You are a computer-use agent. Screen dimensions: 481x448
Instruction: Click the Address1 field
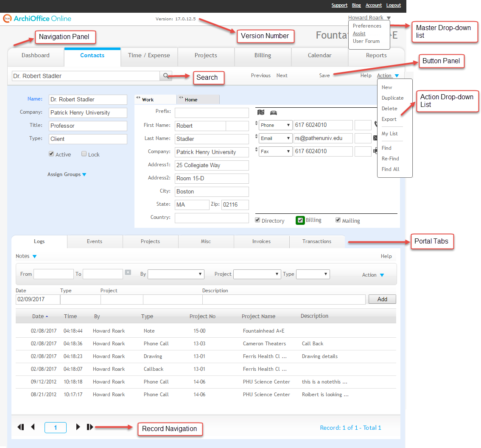212,165
